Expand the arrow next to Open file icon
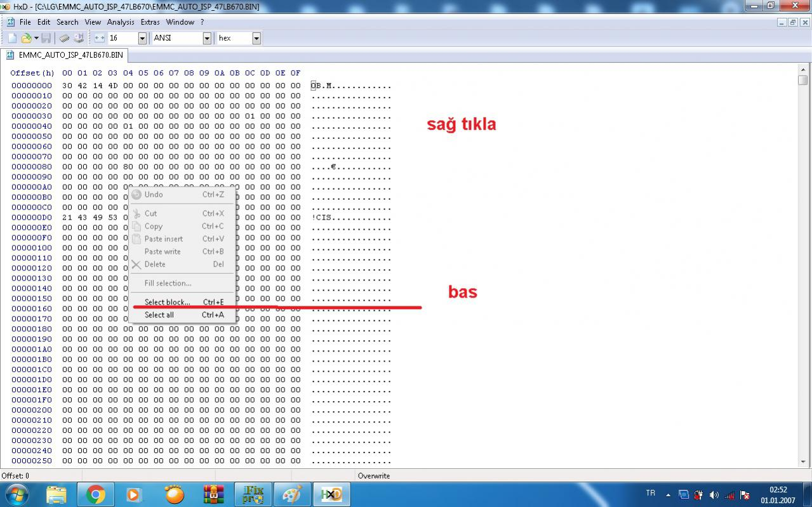 36,38
